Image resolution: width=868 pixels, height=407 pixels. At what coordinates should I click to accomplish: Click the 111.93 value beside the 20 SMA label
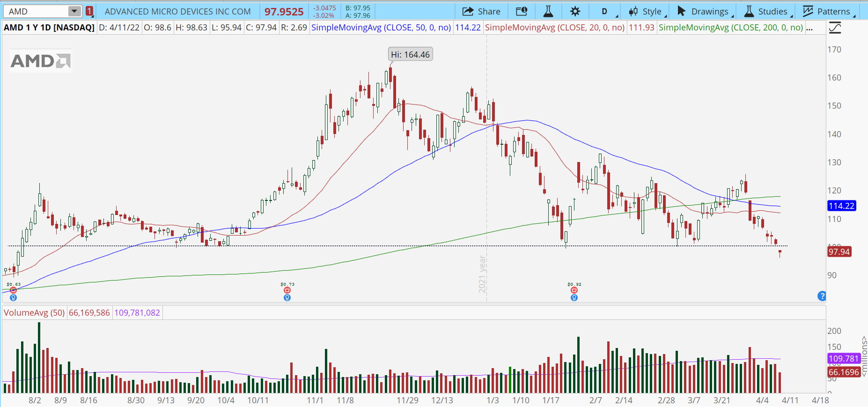coord(641,28)
